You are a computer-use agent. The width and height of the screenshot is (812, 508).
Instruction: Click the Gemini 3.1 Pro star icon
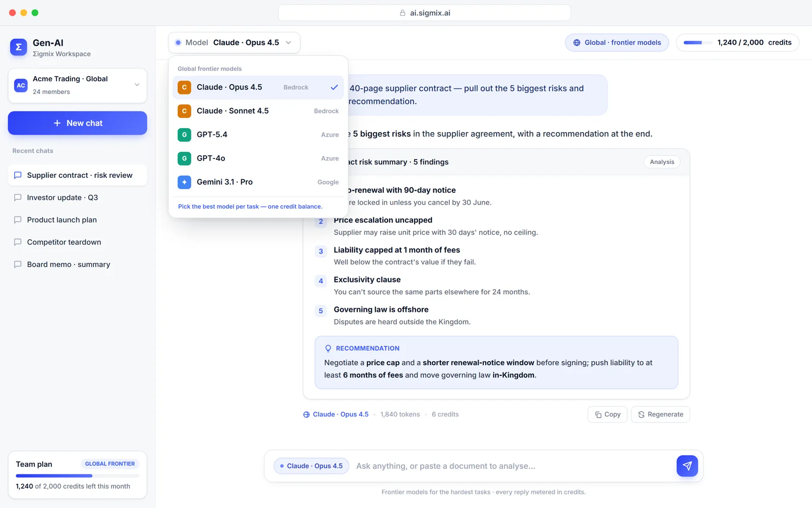point(184,182)
